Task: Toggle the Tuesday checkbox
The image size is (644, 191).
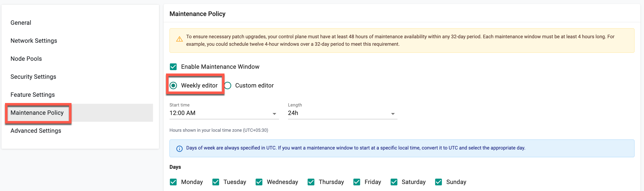Action: (216, 182)
